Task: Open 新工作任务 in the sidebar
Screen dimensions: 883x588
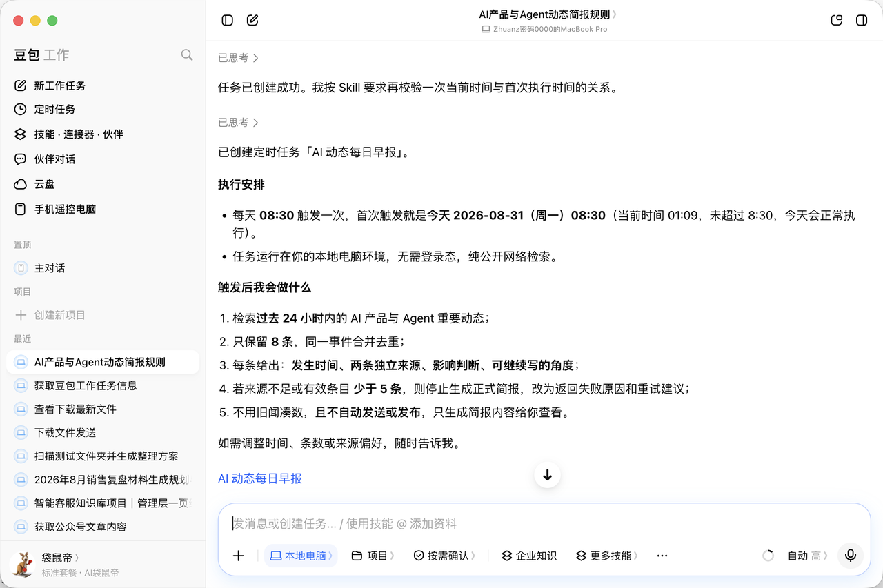Action: click(103, 85)
